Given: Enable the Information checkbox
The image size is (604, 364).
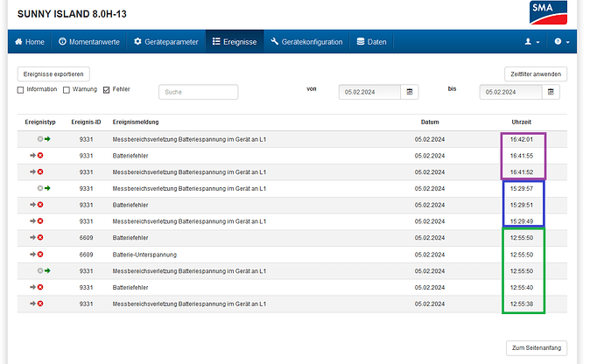Looking at the screenshot, I should click(20, 90).
